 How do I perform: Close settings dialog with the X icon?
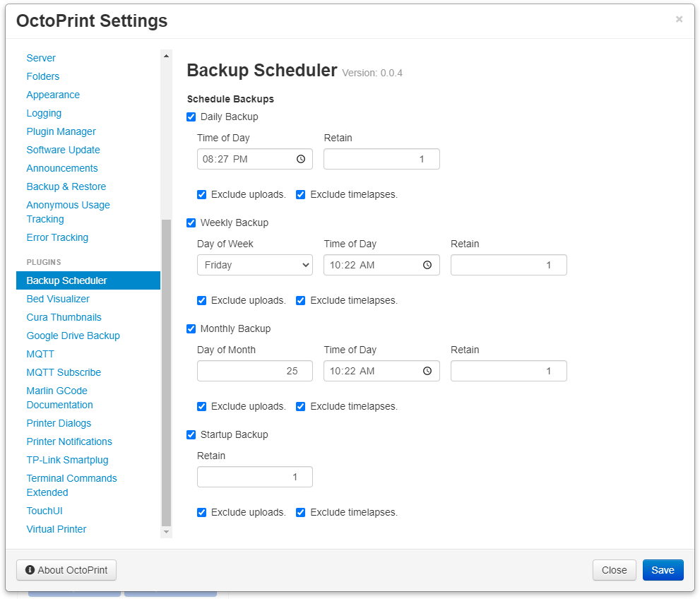pos(679,19)
